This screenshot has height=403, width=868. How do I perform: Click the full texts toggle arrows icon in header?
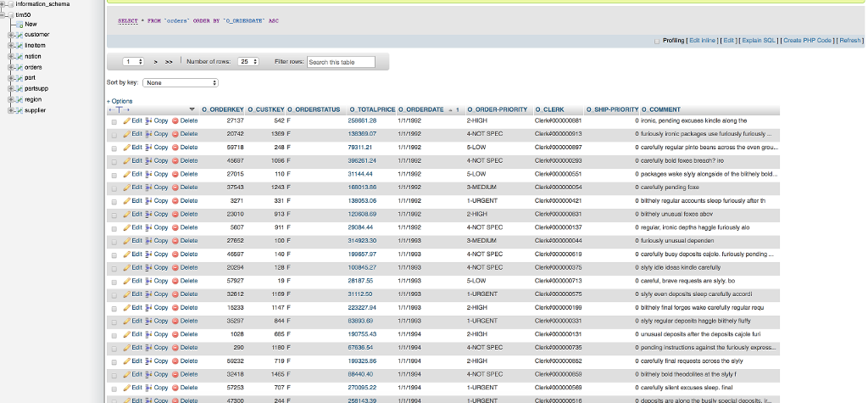pyautogui.click(x=119, y=109)
